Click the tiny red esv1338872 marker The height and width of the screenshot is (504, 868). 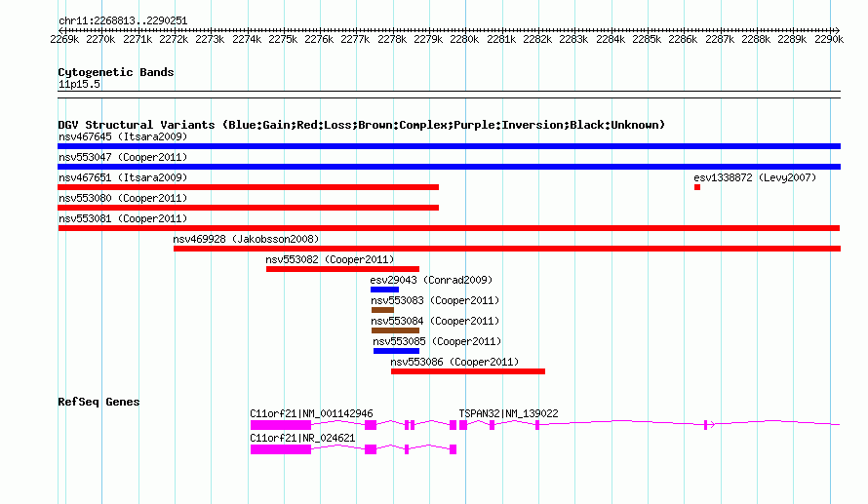[x=697, y=187]
